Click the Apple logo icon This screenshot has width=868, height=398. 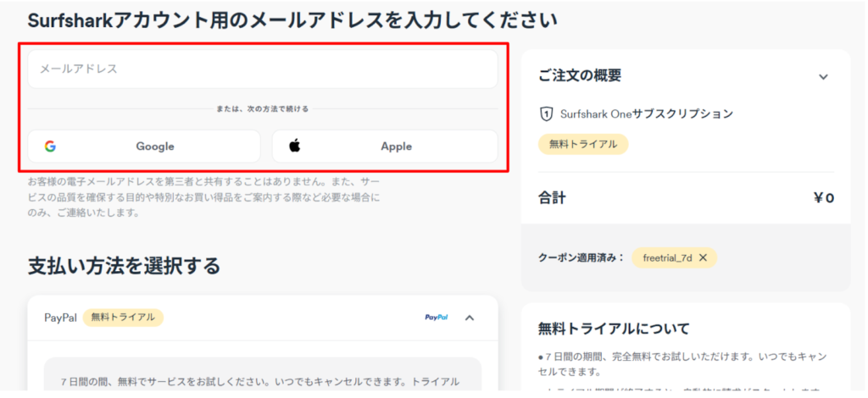click(295, 146)
